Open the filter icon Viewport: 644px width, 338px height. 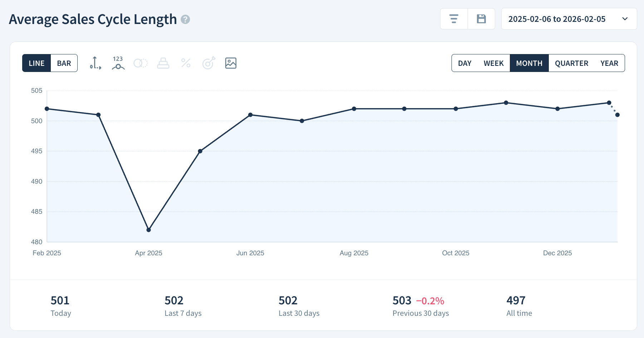point(454,19)
